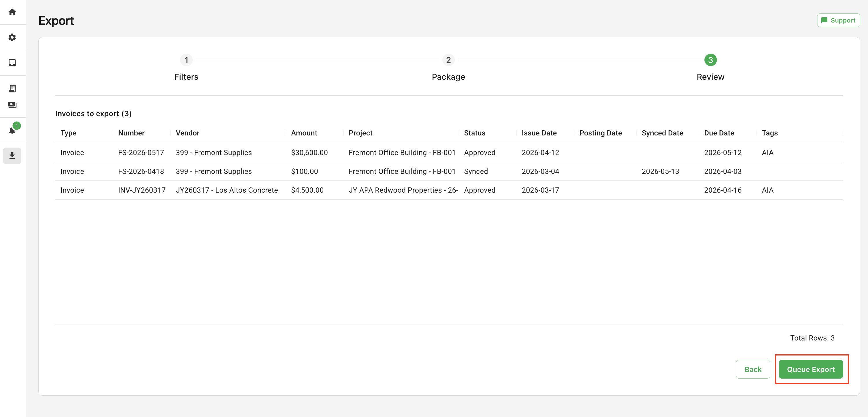The height and width of the screenshot is (417, 868).
Task: Click the Support chat button
Action: coord(838,20)
